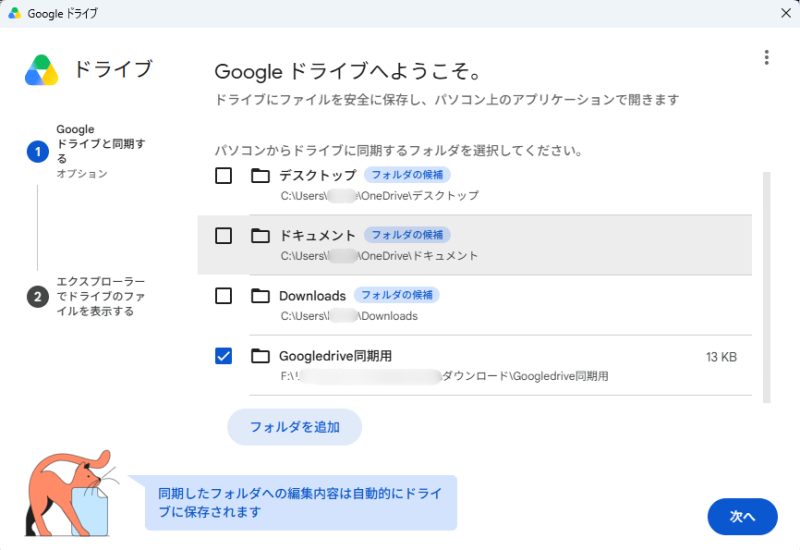Tick the Downloads folder checkbox
The width and height of the screenshot is (800, 550).
point(223,296)
